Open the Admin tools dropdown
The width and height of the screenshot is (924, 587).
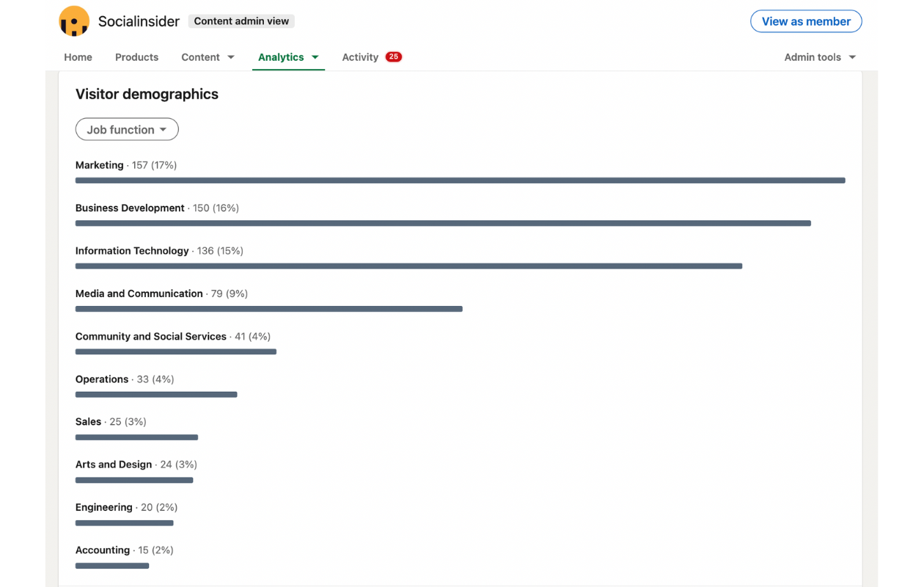[x=820, y=57]
